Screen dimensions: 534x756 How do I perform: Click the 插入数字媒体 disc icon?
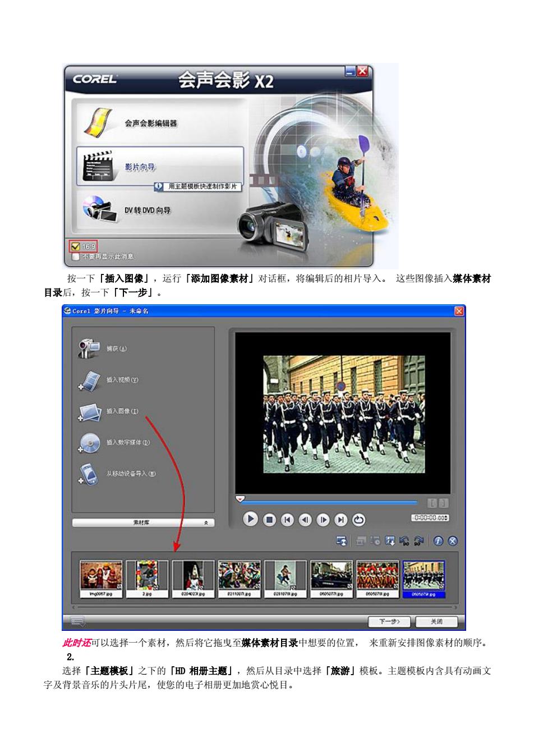[89, 442]
